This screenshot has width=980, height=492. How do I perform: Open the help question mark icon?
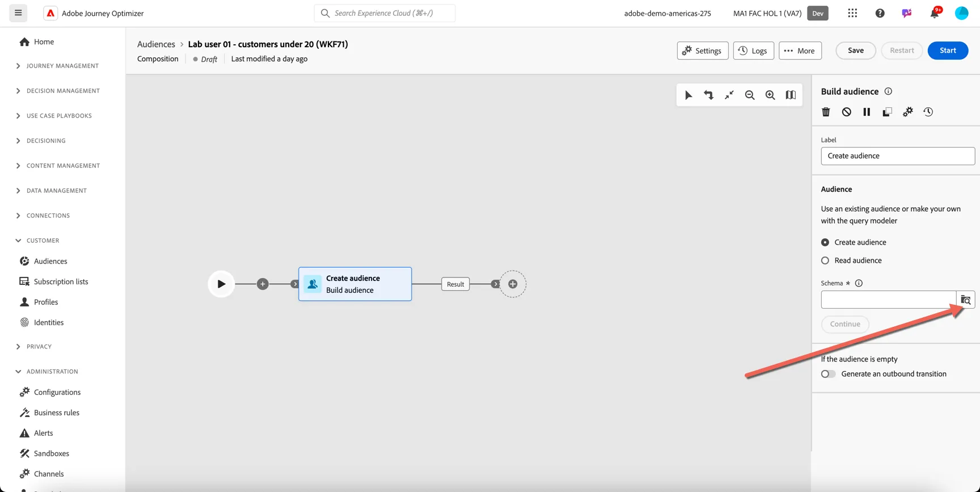(x=880, y=13)
